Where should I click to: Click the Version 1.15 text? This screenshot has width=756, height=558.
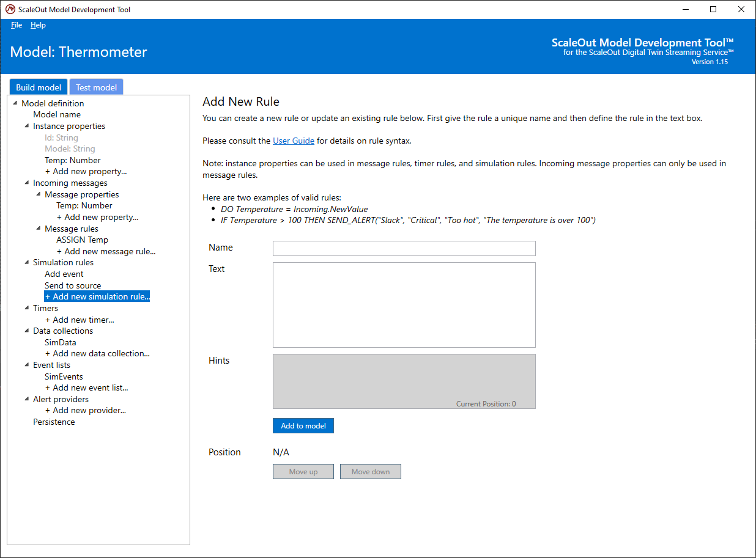click(x=710, y=62)
